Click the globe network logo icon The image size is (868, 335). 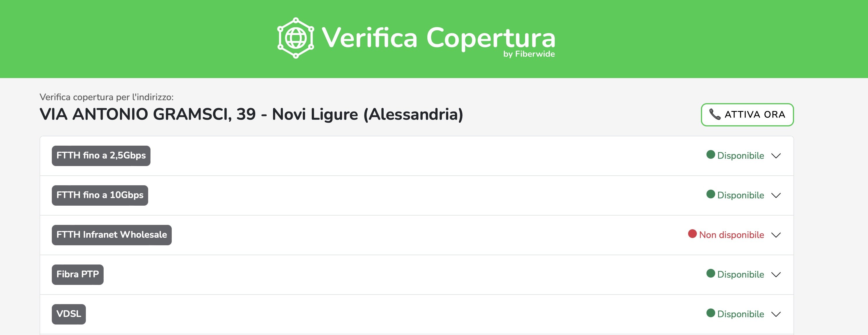295,38
